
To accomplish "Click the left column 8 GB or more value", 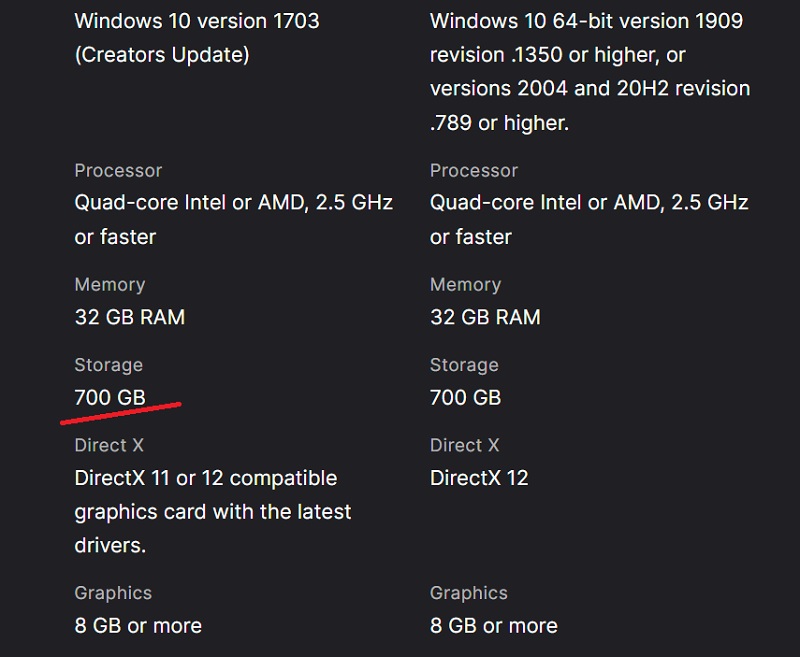I will [138, 626].
